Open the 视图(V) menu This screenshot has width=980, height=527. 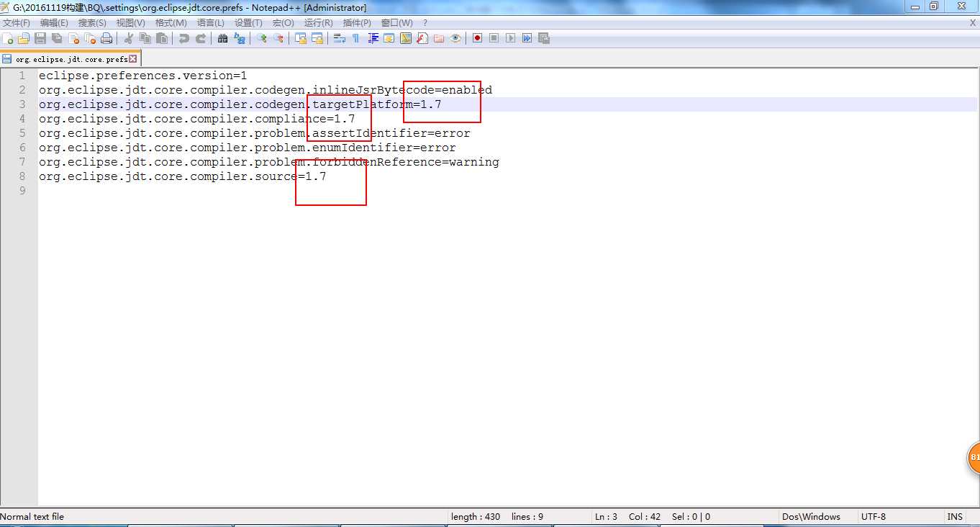(130, 23)
